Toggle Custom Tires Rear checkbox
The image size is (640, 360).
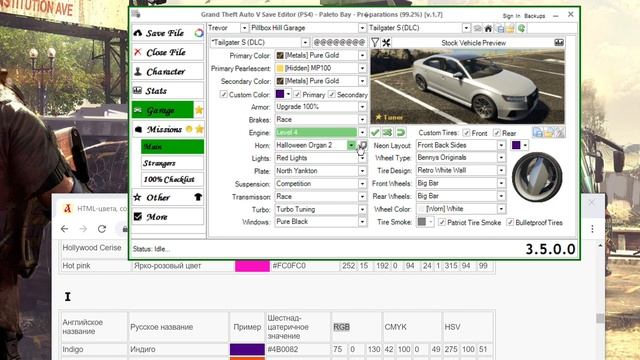[x=497, y=133]
